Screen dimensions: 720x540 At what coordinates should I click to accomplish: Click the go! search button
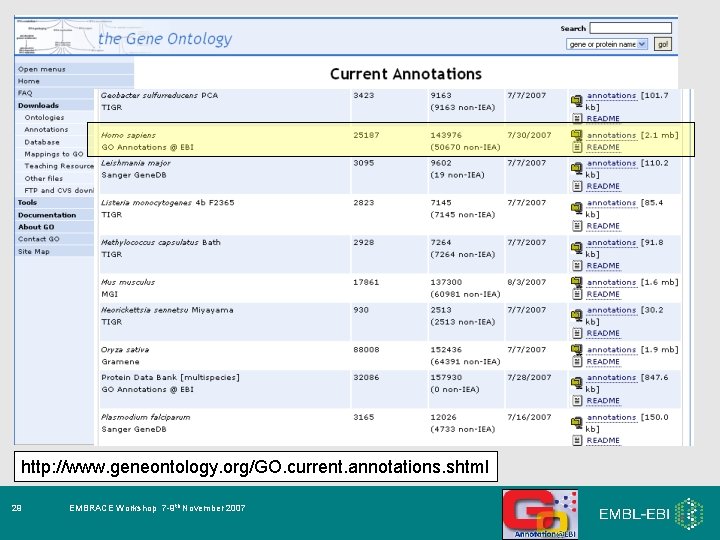point(663,44)
